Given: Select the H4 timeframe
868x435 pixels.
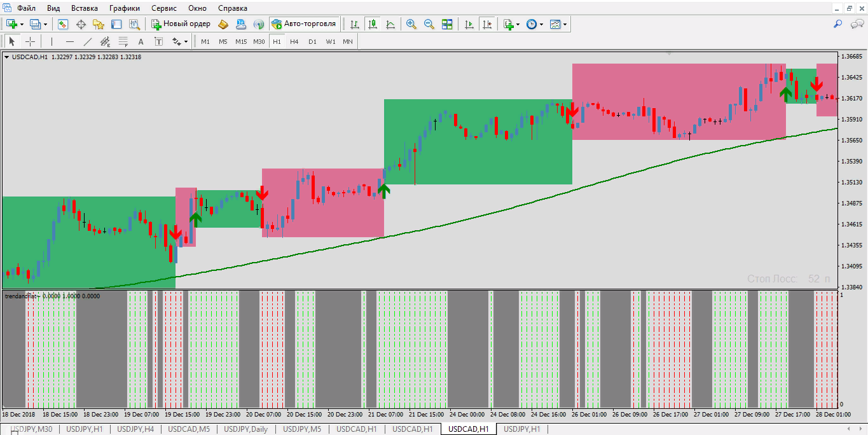Looking at the screenshot, I should 294,42.
